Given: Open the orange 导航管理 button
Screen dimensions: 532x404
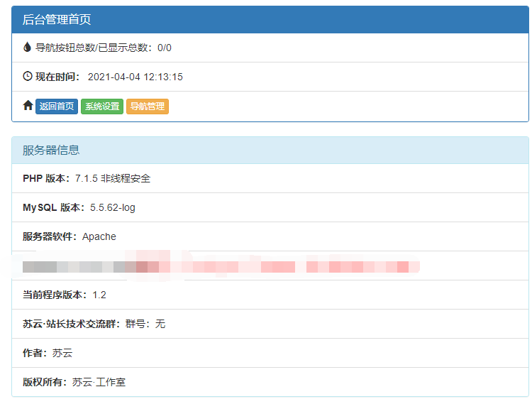Looking at the screenshot, I should point(148,107).
